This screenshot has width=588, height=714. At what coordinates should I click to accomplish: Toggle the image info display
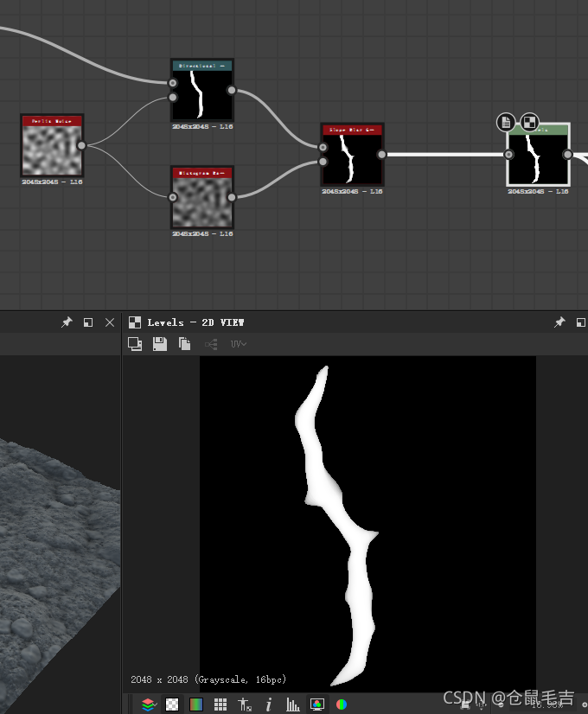[x=269, y=704]
